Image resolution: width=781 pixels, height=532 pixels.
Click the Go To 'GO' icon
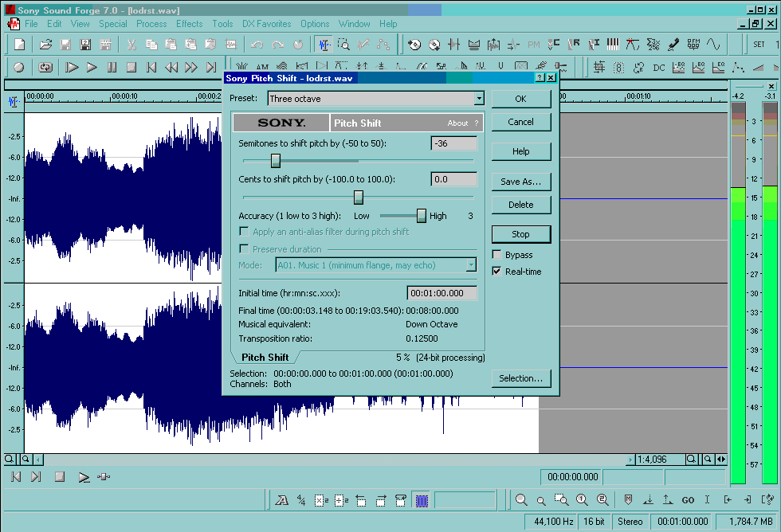pos(688,500)
